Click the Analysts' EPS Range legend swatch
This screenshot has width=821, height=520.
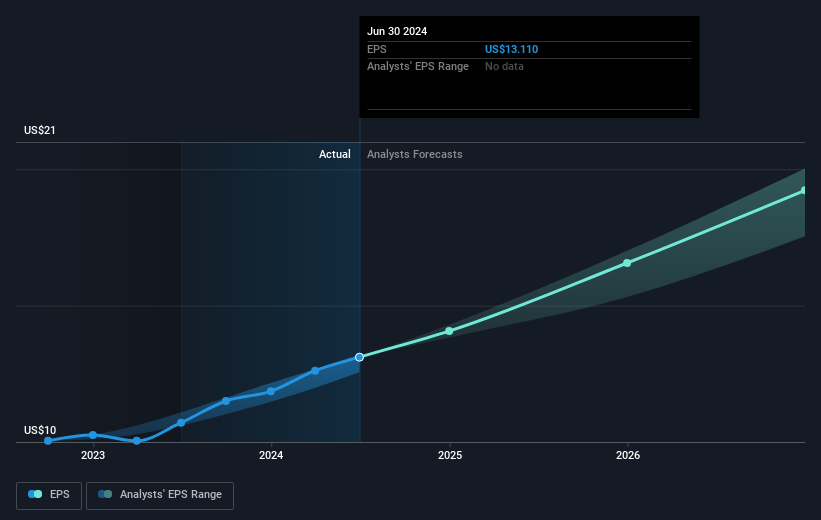coord(105,494)
